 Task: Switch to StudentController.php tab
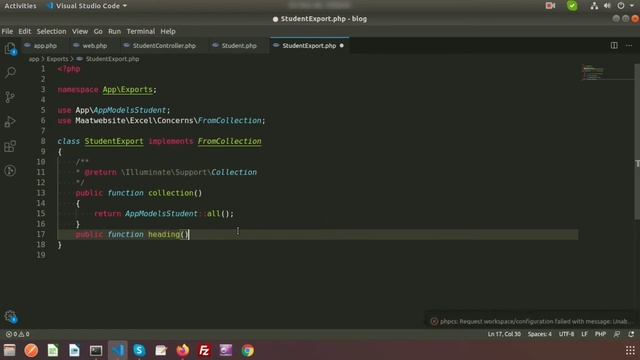[x=164, y=46]
